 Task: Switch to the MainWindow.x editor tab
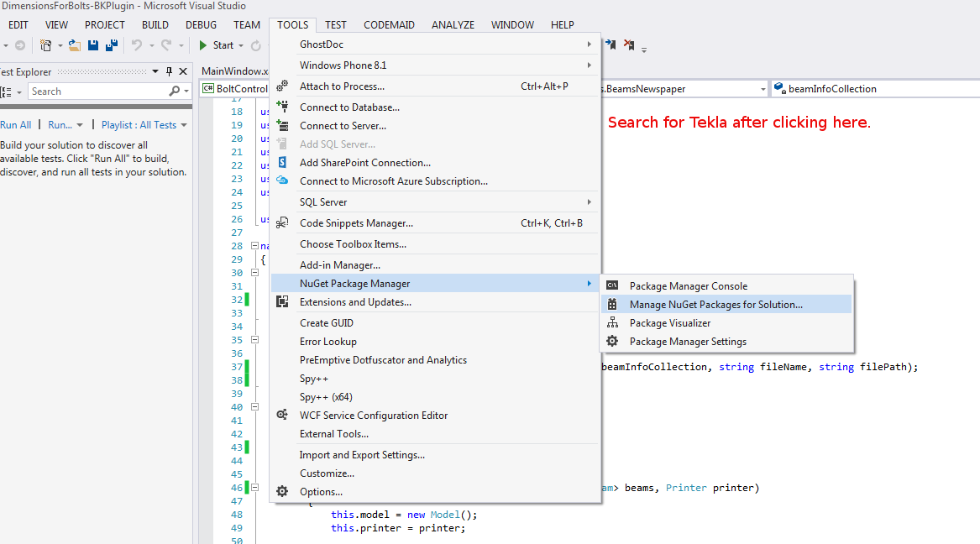[x=235, y=71]
